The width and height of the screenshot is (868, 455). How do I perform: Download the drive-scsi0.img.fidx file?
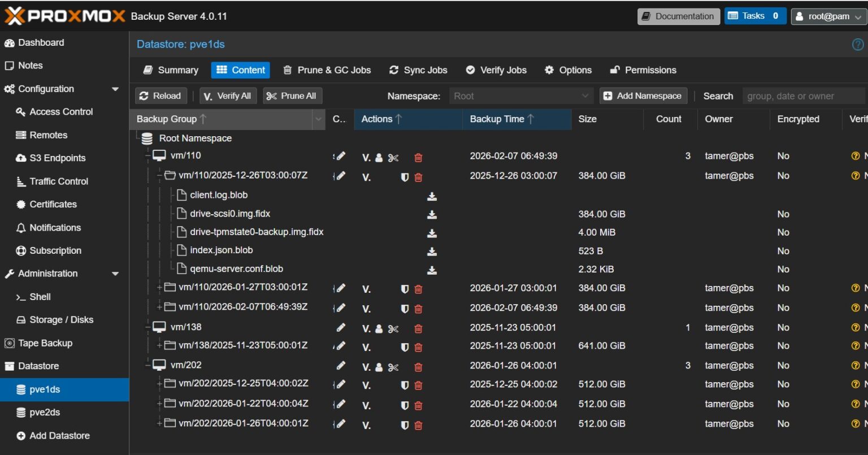coord(432,215)
